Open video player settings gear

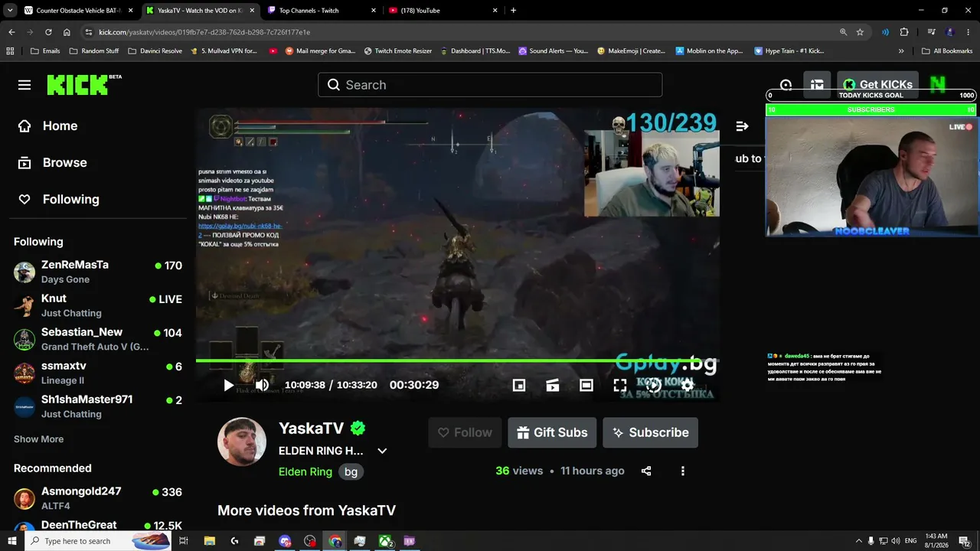(687, 385)
